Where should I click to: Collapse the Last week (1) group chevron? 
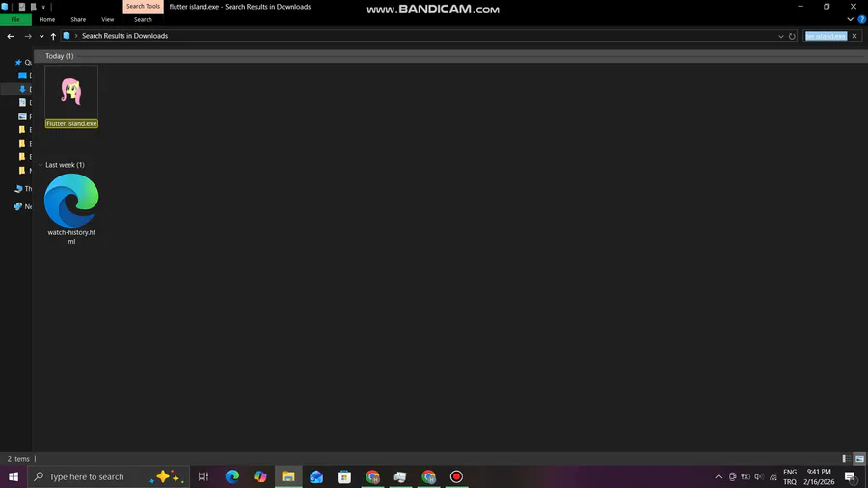(41, 165)
